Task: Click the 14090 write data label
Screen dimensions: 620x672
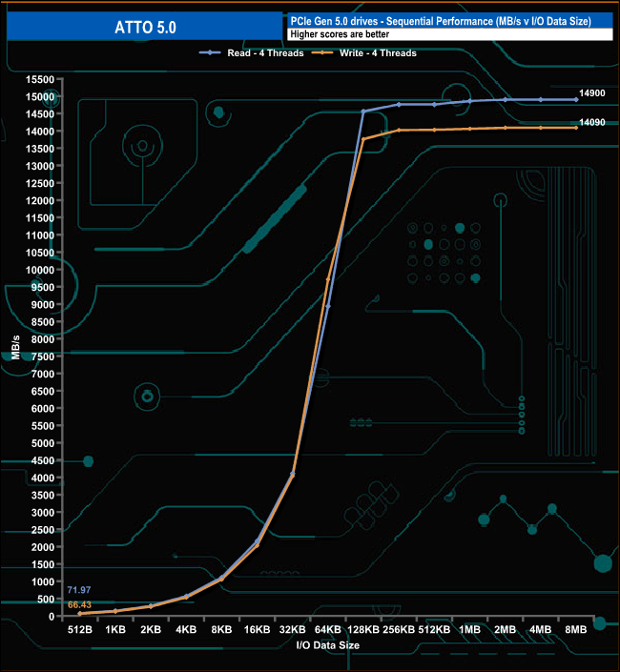Action: point(594,121)
